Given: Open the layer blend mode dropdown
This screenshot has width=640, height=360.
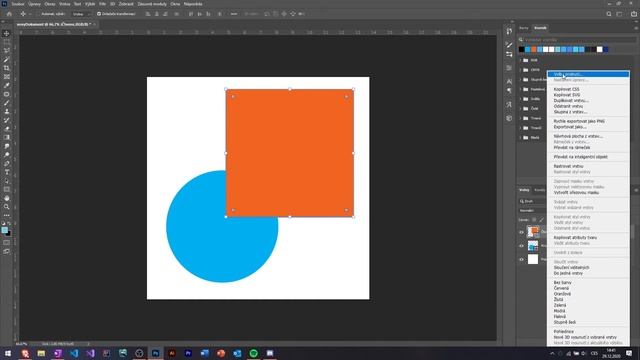Looking at the screenshot, I should point(532,211).
